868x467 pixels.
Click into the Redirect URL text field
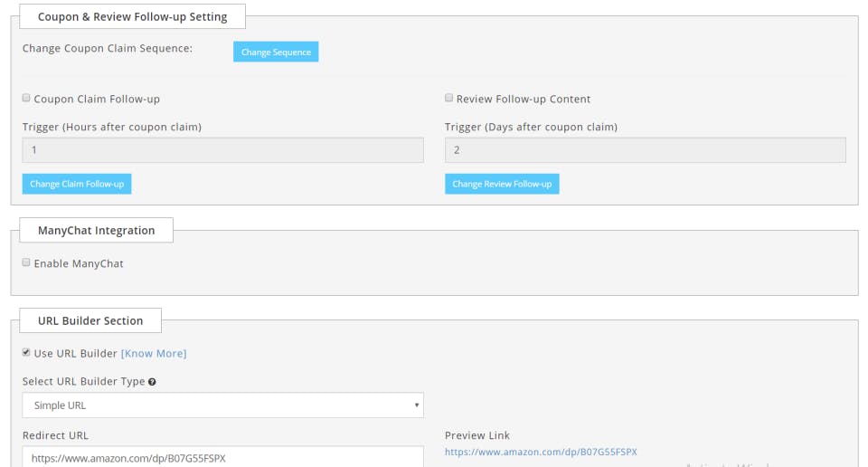coord(222,458)
